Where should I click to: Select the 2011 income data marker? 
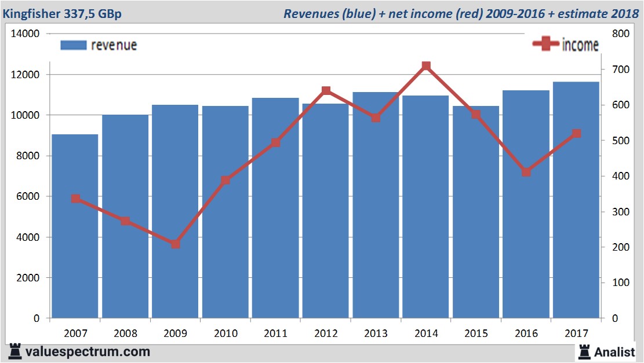tap(276, 142)
